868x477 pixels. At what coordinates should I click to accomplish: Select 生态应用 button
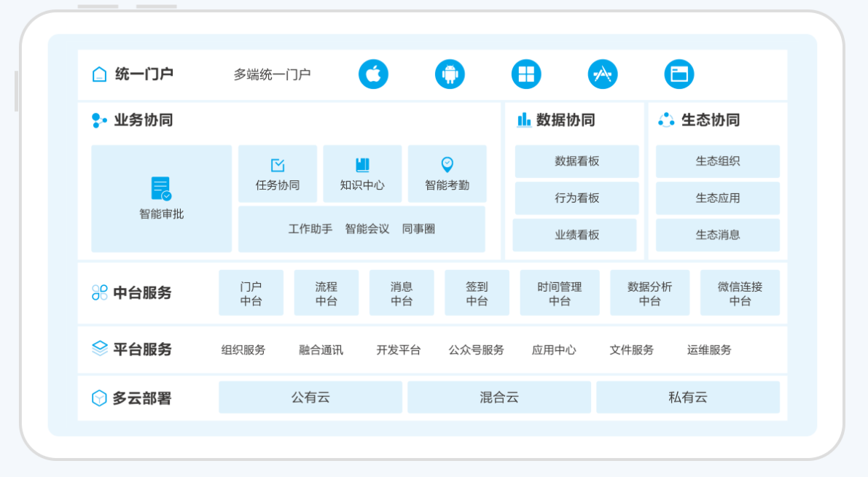point(717,198)
